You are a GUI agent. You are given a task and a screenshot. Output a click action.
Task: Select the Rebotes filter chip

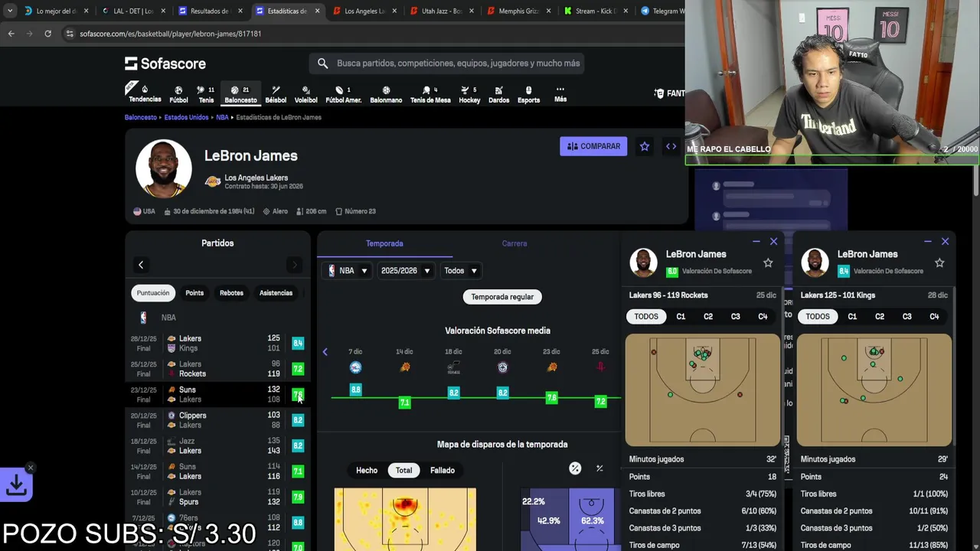[x=231, y=292]
